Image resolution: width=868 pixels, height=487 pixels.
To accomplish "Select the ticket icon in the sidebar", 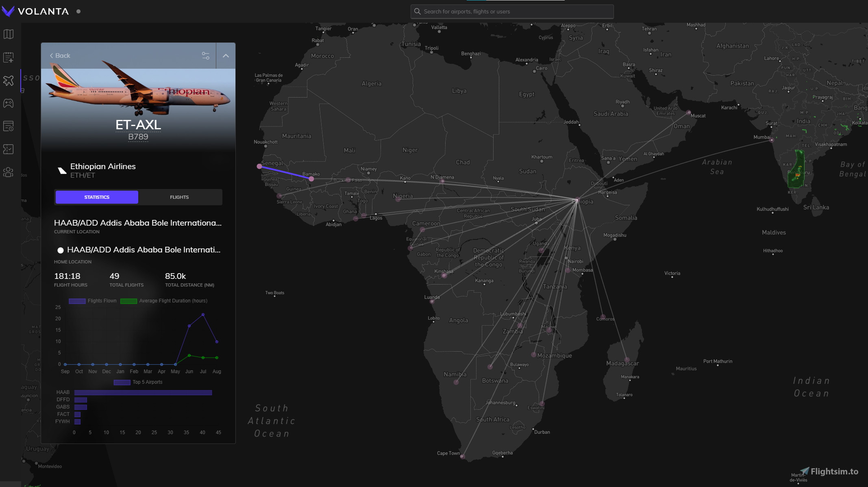I will (x=9, y=149).
